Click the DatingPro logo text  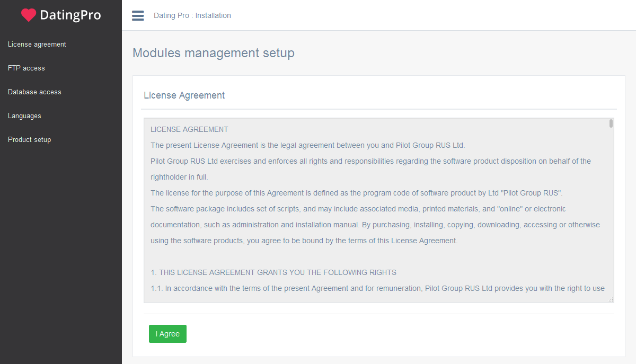(70, 15)
